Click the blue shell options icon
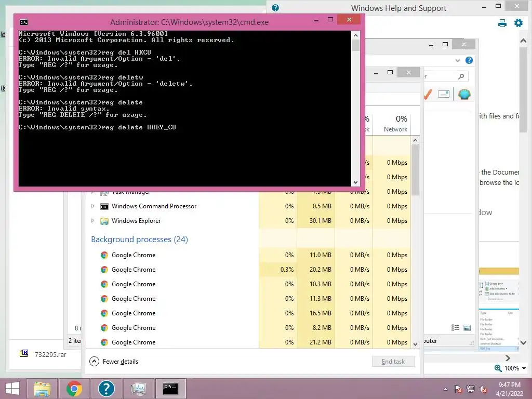Screen dimensions: 532x399 [464, 94]
